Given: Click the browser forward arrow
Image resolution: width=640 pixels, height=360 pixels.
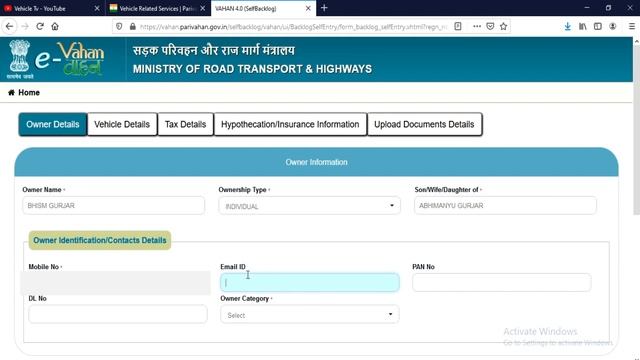Looking at the screenshot, I should point(25,27).
